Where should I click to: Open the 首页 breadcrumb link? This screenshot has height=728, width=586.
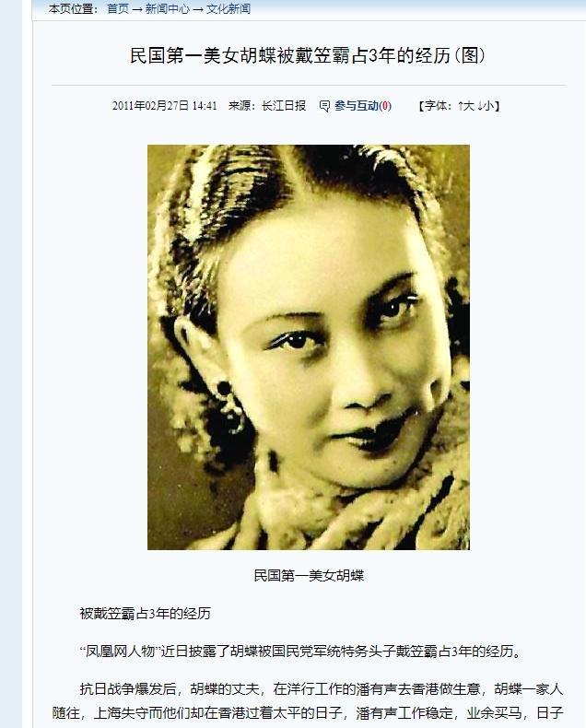coord(118,8)
